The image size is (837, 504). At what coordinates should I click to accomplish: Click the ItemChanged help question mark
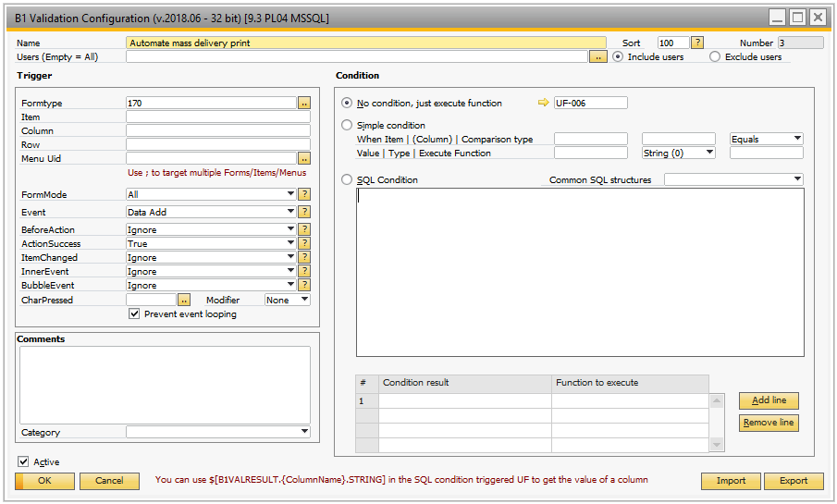[303, 257]
